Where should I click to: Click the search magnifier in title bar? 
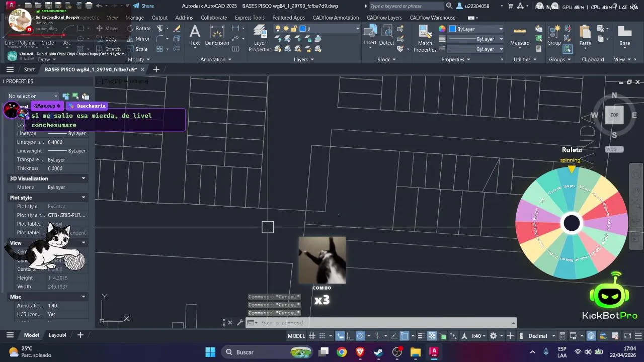449,6
